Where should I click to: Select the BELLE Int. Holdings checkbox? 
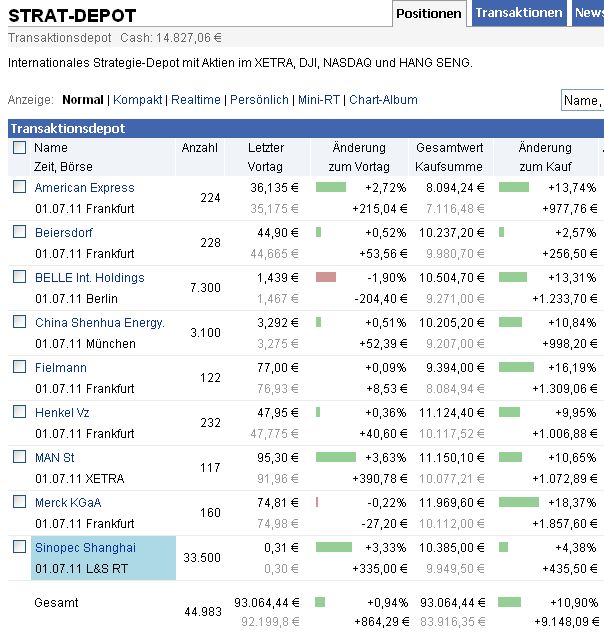[x=19, y=277]
